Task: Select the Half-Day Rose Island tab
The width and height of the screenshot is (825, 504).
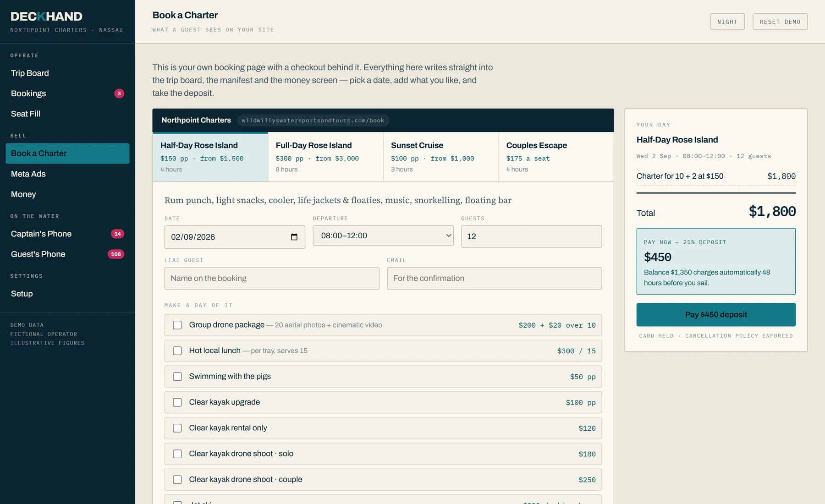Action: click(210, 157)
